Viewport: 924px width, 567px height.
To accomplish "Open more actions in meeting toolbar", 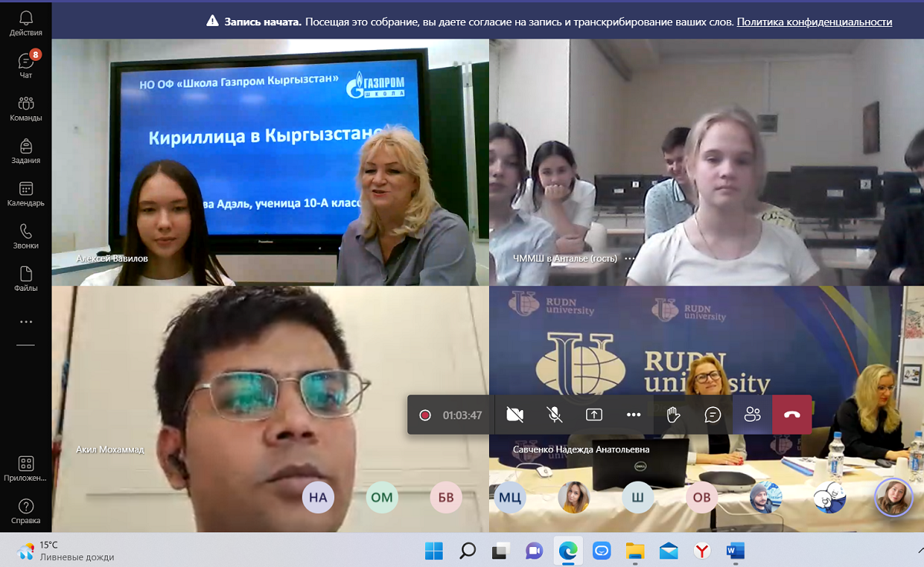I will pos(634,415).
